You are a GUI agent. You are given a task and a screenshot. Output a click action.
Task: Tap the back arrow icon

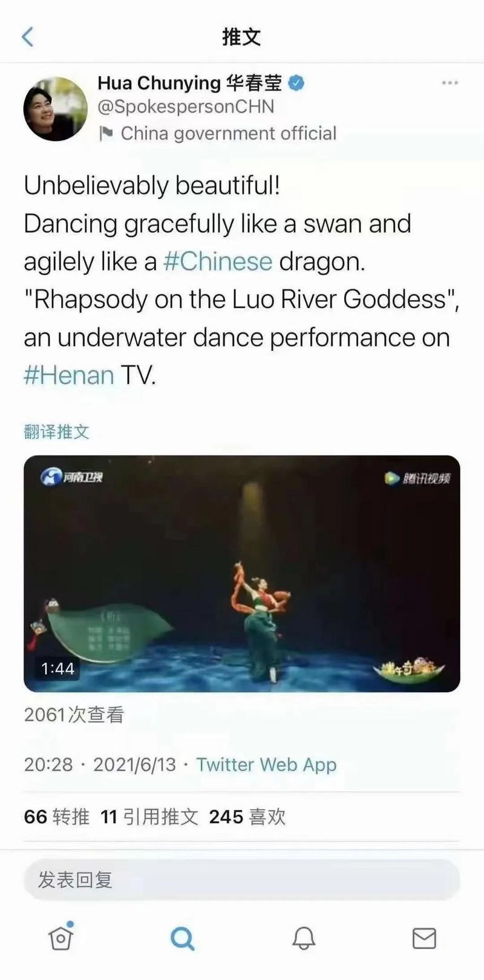28,37
